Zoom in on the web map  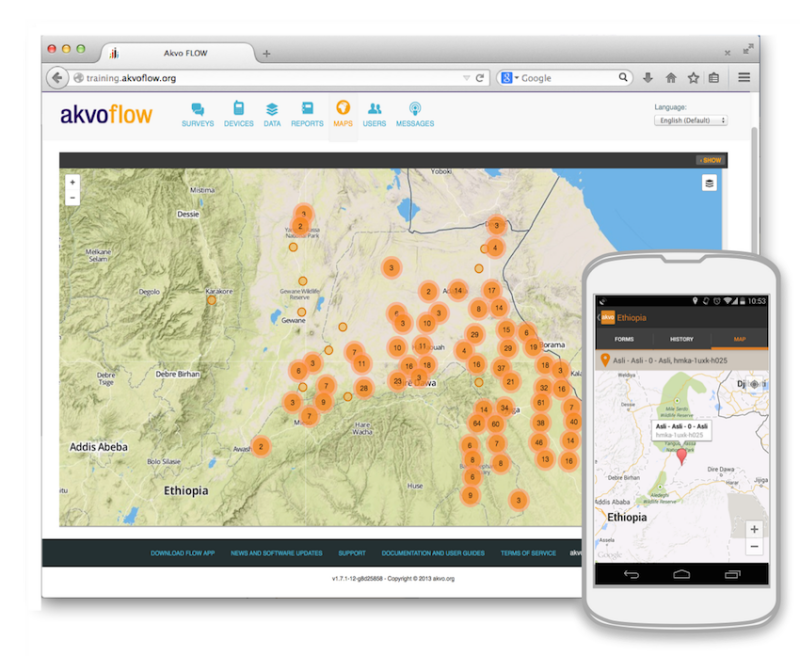[72, 182]
